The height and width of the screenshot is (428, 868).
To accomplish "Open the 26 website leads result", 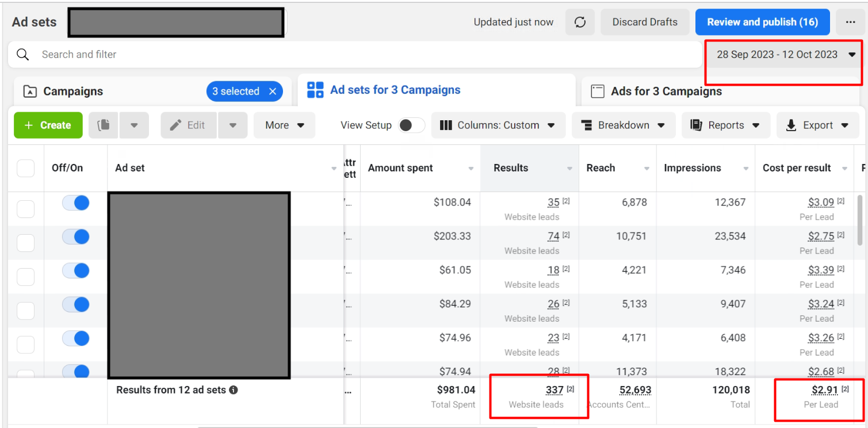I will point(553,304).
